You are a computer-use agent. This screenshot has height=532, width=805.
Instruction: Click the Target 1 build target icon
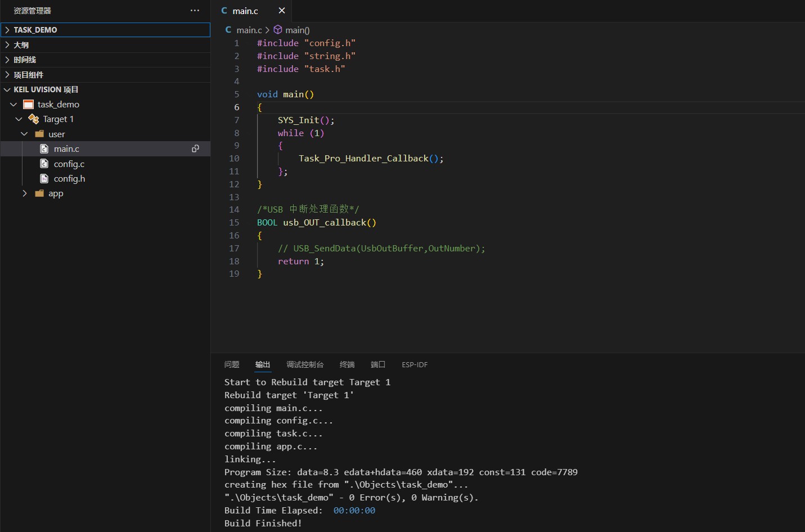tap(33, 119)
